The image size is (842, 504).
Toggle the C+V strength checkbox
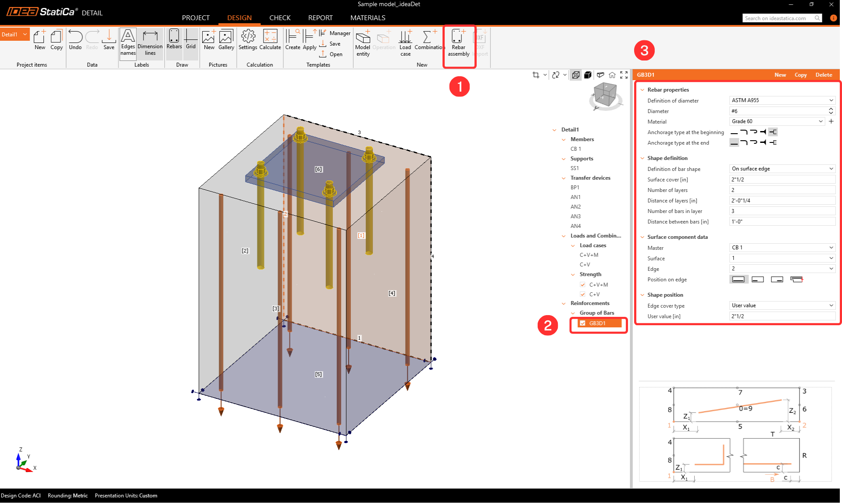[582, 295]
